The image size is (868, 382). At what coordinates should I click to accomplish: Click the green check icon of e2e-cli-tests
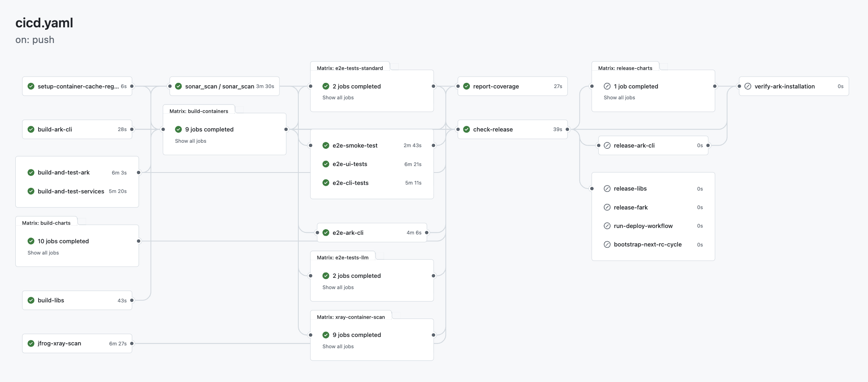tap(326, 183)
